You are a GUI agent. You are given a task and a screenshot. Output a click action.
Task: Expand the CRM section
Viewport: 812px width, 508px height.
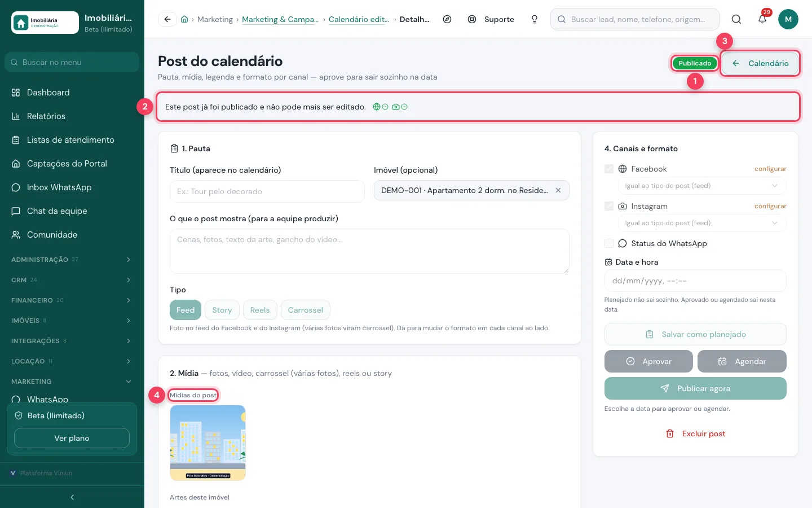coord(72,280)
